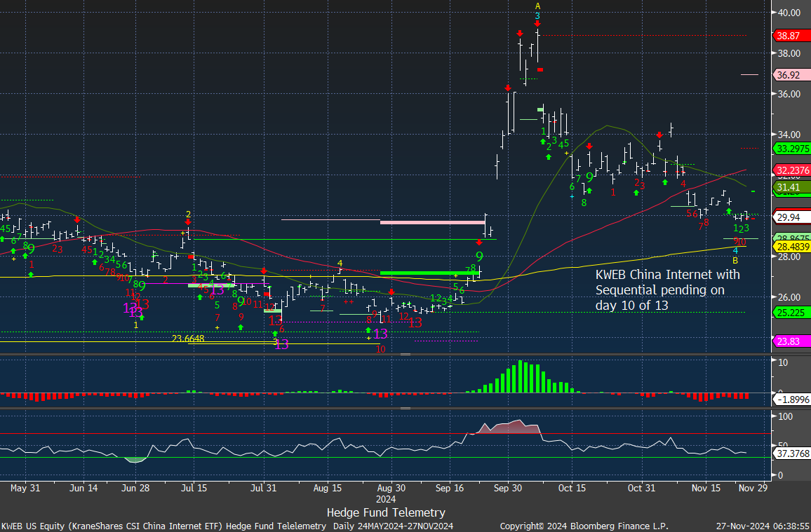This screenshot has height=532, width=811.
Task: Select the KWEB China Internet annotation text
Action: 668,289
